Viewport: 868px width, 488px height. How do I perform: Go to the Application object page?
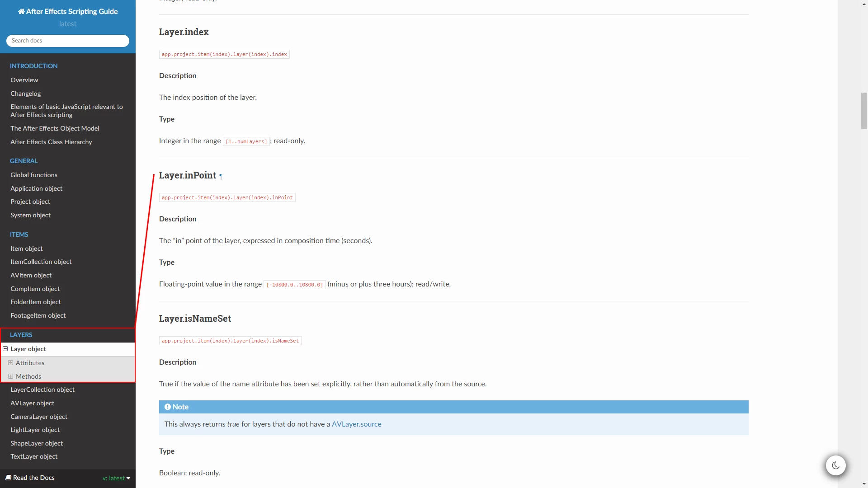click(37, 188)
